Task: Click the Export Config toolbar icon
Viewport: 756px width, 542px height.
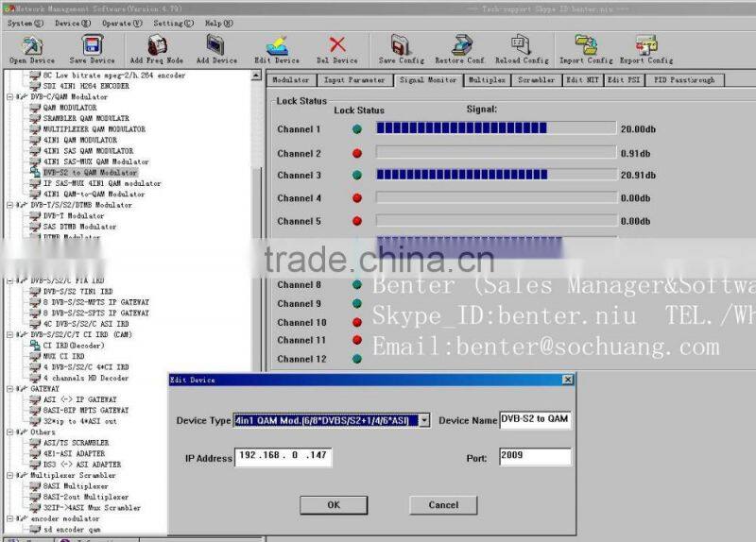Action: click(x=646, y=44)
